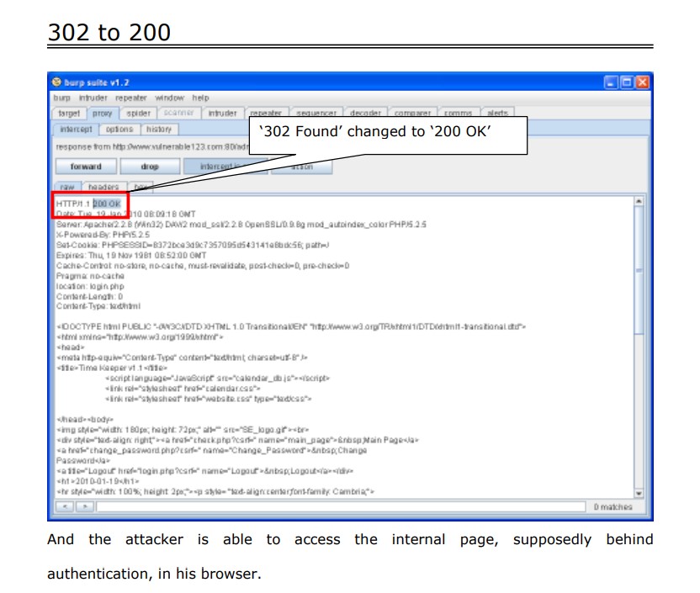Switch to the comms tab
The image size is (700, 593).
click(x=459, y=113)
